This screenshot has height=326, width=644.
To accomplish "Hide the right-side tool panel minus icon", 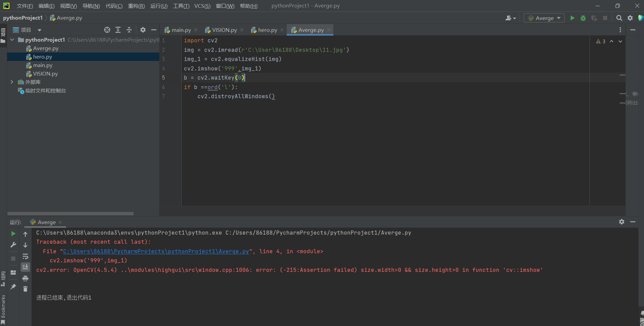I will point(633,30).
